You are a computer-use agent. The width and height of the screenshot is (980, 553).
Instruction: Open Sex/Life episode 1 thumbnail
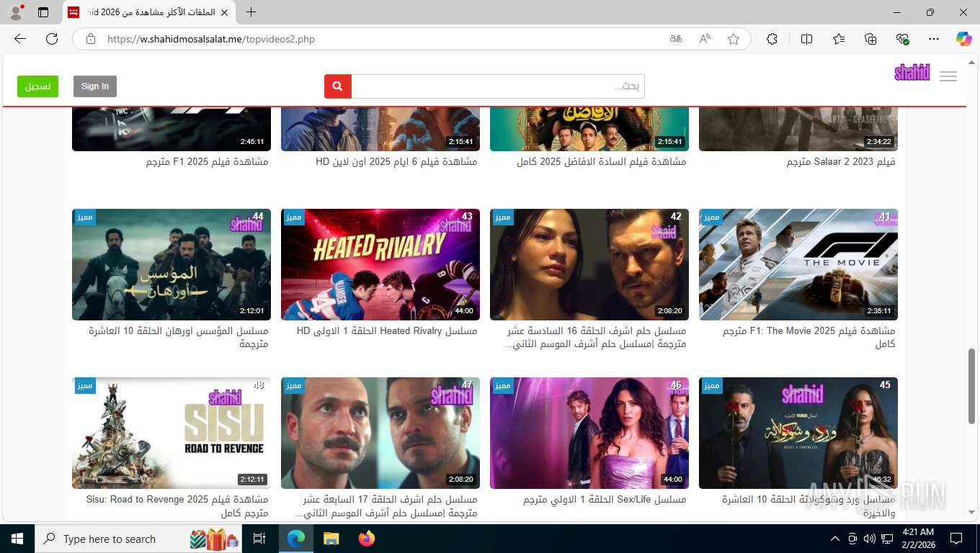click(589, 433)
